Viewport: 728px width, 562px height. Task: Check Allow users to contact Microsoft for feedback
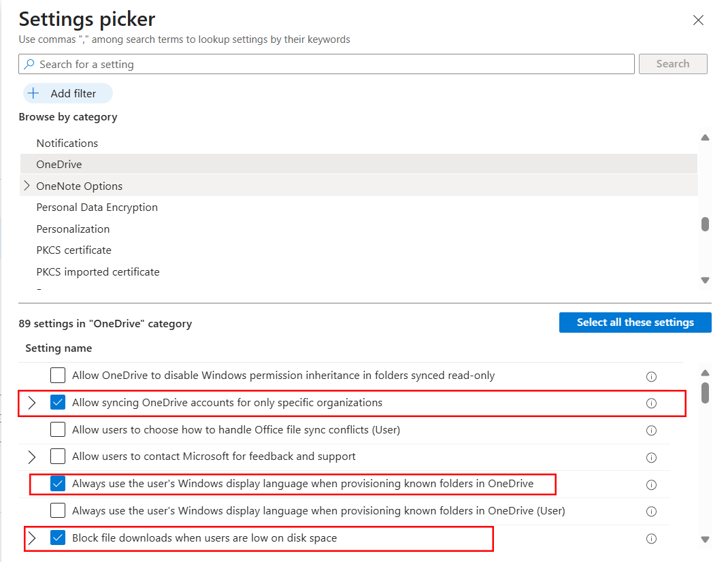58,456
